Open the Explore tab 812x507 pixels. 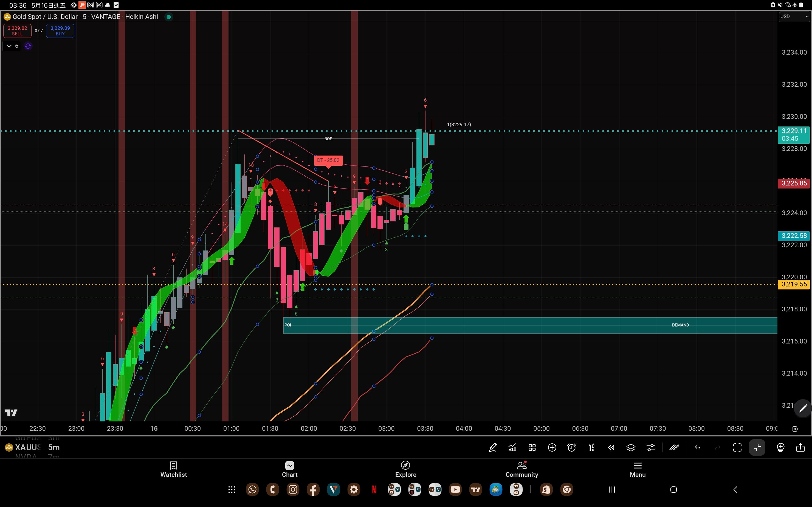406,469
